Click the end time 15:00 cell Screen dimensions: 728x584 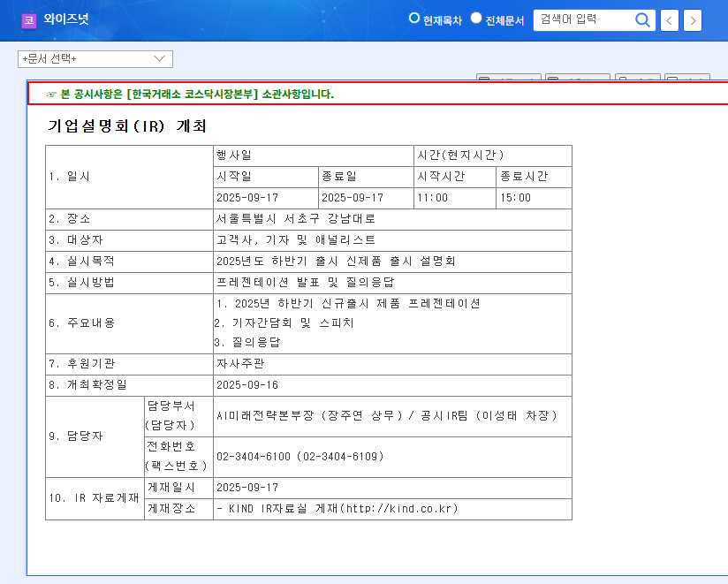click(x=534, y=198)
